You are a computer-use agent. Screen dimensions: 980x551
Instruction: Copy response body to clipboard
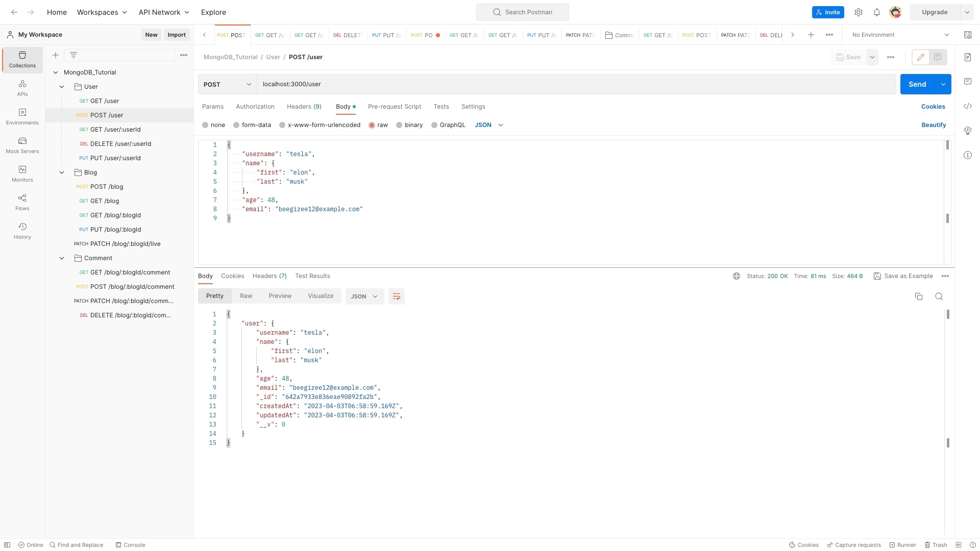click(x=919, y=296)
